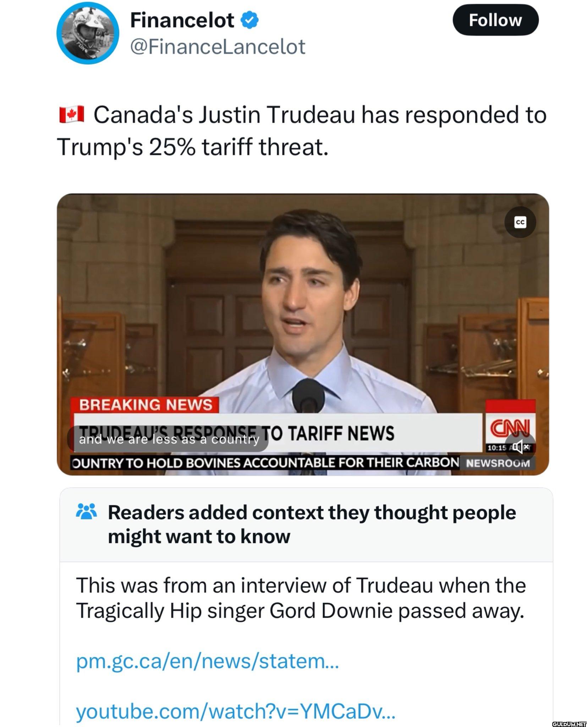
Task: Open the @FinanceLancelot handle
Action: pos(218,47)
